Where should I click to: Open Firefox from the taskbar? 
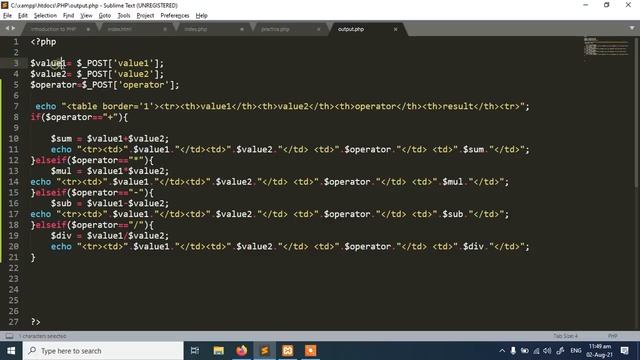242,351
